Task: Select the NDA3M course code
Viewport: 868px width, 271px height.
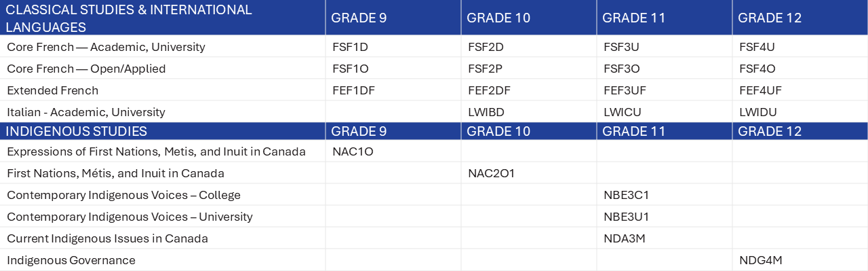Action: coord(624,238)
